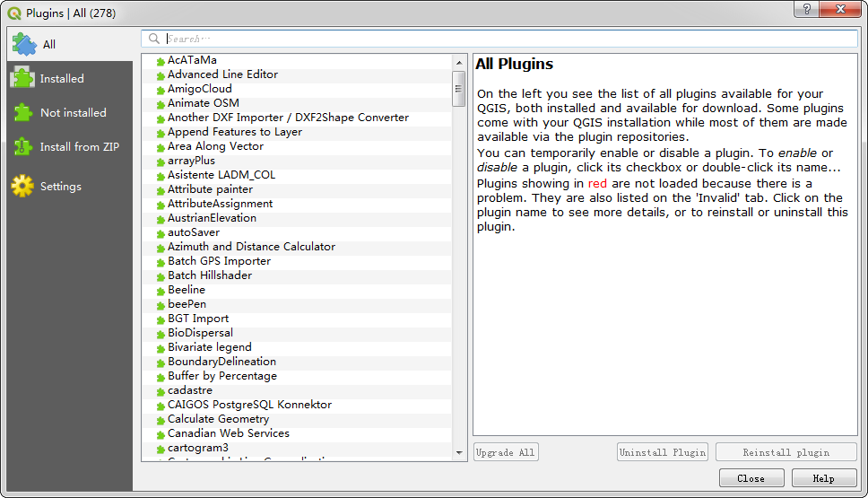The image size is (868, 498).
Task: Click the plugin icon beside Batch GPS Importer
Action: pos(161,262)
